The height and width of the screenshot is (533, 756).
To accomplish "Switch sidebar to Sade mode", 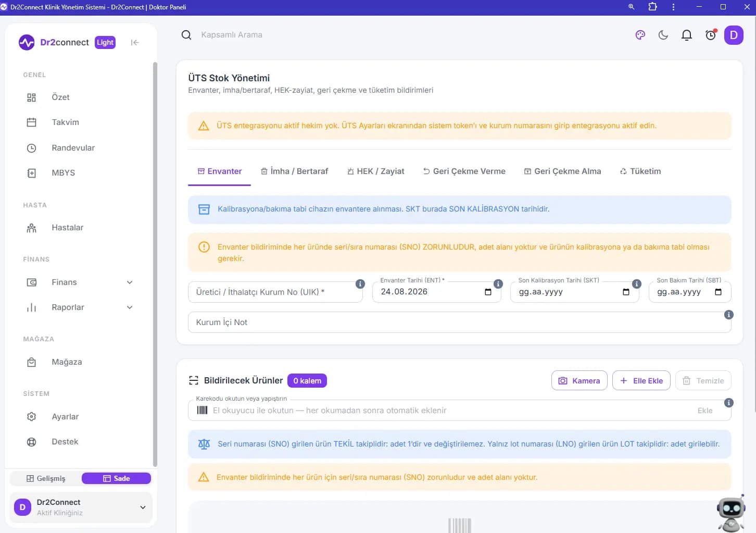I will pyautogui.click(x=116, y=478).
